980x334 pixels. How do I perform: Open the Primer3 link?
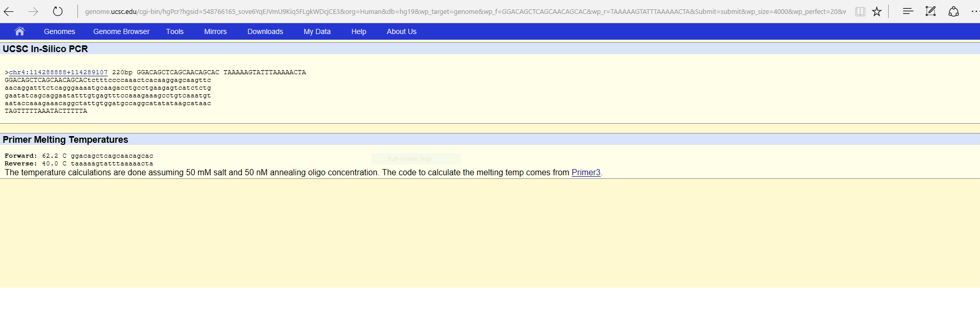[x=586, y=173]
